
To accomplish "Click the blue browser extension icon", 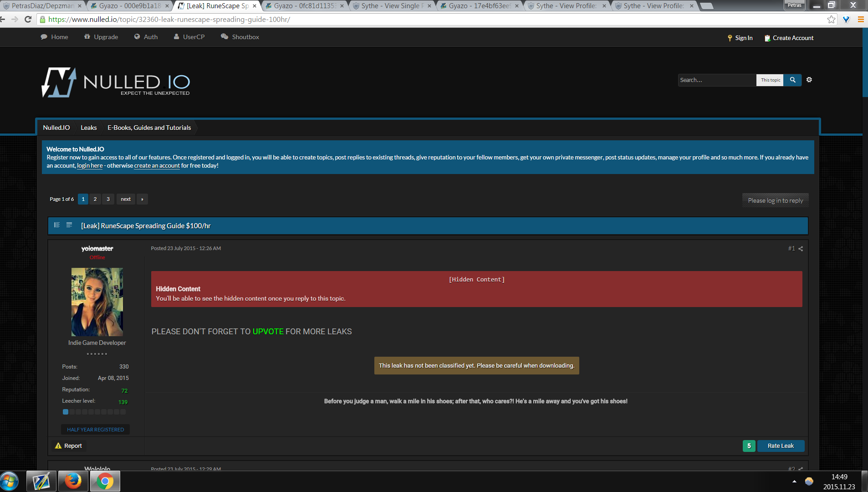I will (x=846, y=19).
